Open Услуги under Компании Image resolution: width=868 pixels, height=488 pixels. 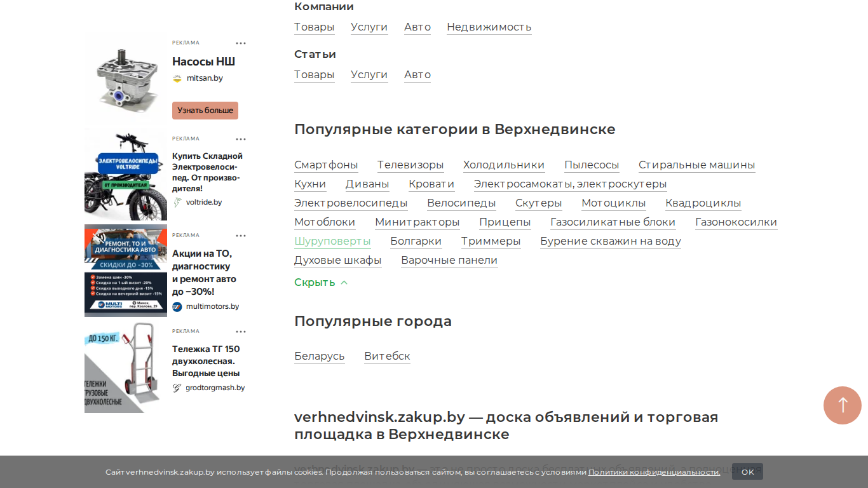(x=369, y=27)
